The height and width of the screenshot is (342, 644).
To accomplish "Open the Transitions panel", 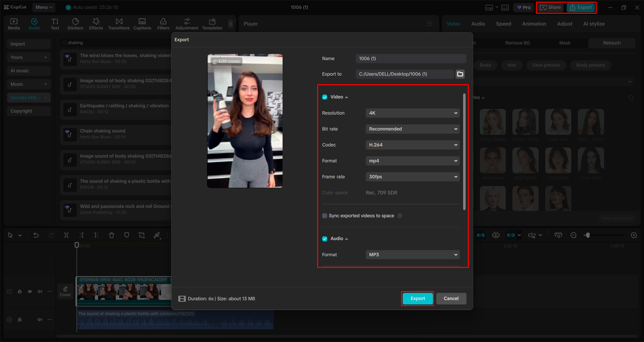I will coord(119,23).
